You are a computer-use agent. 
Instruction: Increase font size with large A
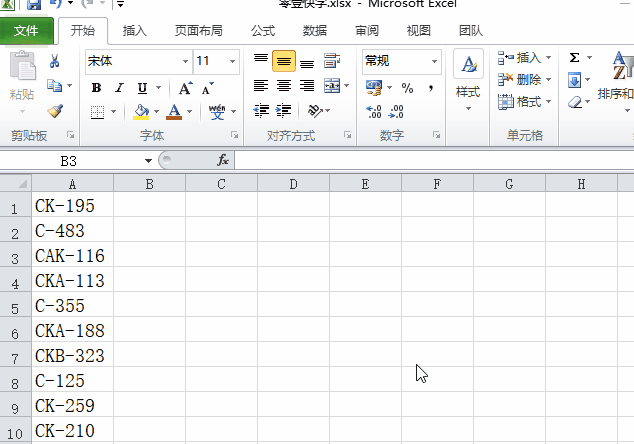(x=186, y=88)
